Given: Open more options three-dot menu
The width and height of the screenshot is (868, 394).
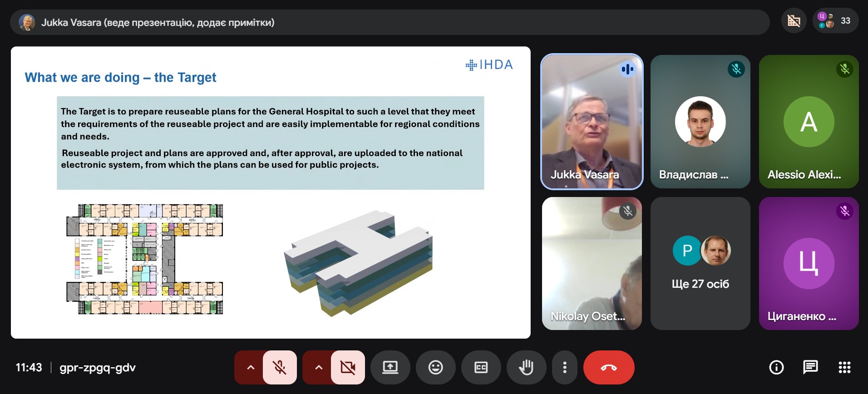Looking at the screenshot, I should [x=564, y=367].
